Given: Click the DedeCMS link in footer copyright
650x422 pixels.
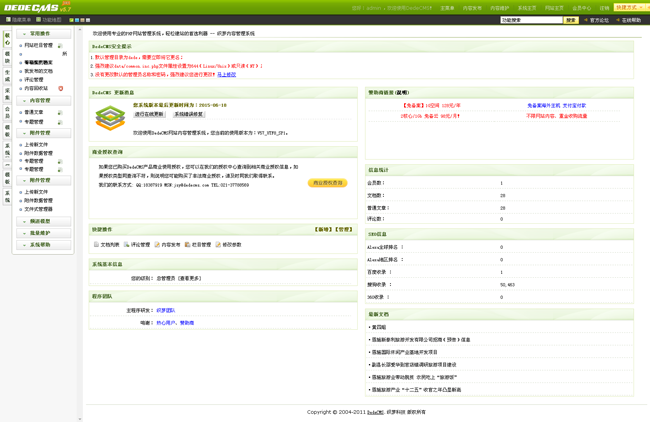Looking at the screenshot, I should pos(375,412).
